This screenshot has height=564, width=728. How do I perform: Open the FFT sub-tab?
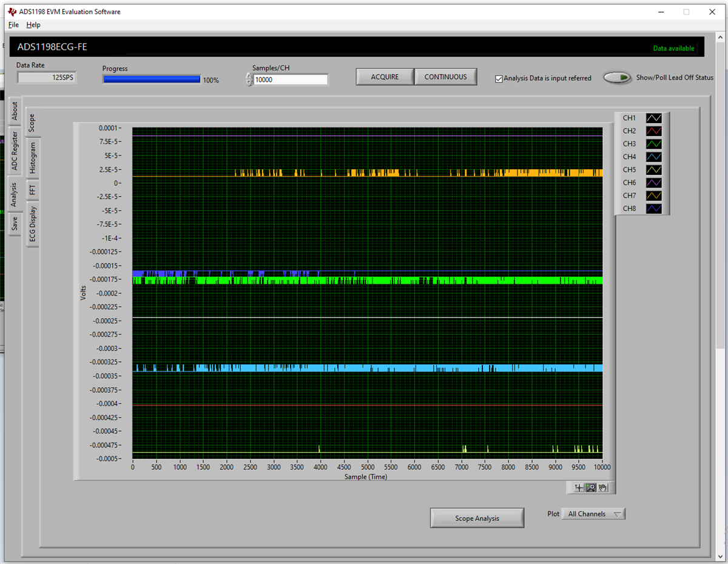tap(33, 190)
